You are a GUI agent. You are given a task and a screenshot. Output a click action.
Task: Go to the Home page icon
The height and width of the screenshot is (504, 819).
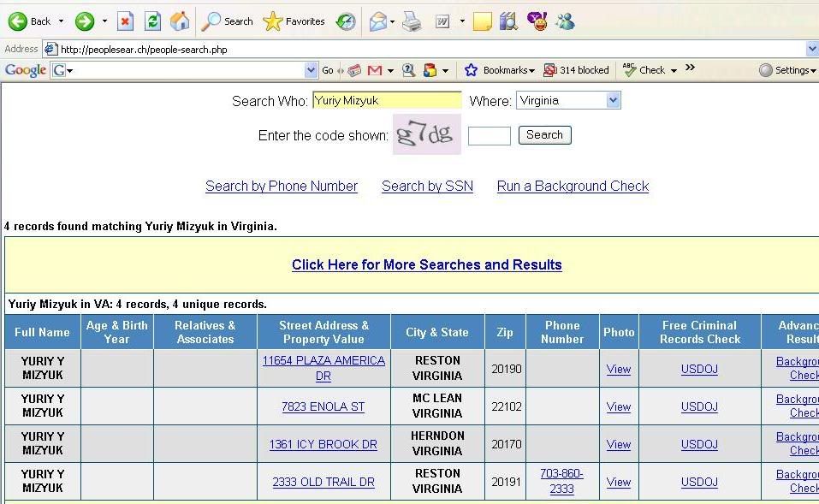point(180,21)
